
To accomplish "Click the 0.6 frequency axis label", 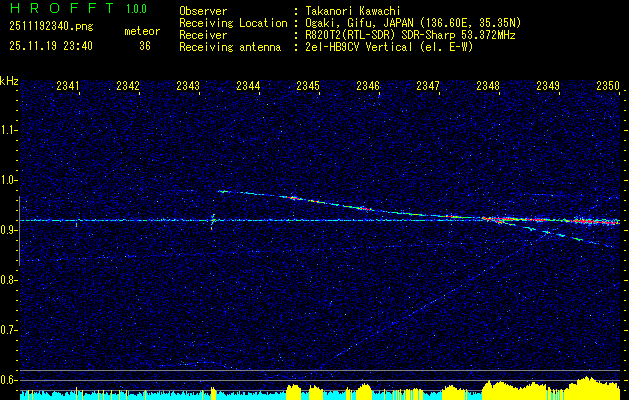I will (7, 380).
